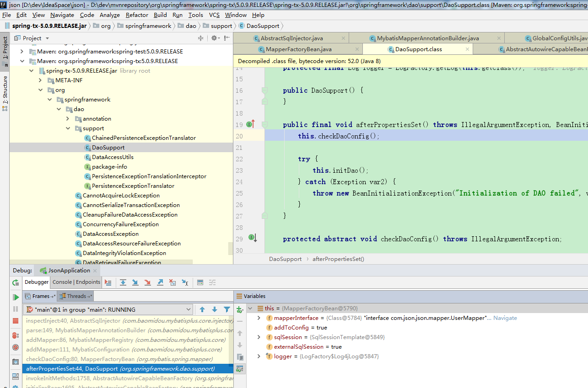Image resolution: width=588 pixels, height=388 pixels.
Task: Duplicate watch icon in Variables sidebar
Action: tap(240, 357)
